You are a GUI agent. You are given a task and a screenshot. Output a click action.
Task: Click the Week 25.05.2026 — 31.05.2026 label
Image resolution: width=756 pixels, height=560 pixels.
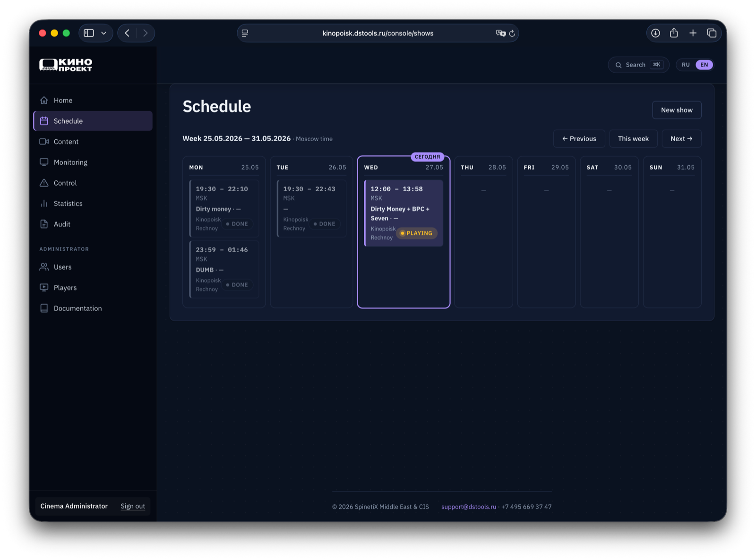pos(236,138)
